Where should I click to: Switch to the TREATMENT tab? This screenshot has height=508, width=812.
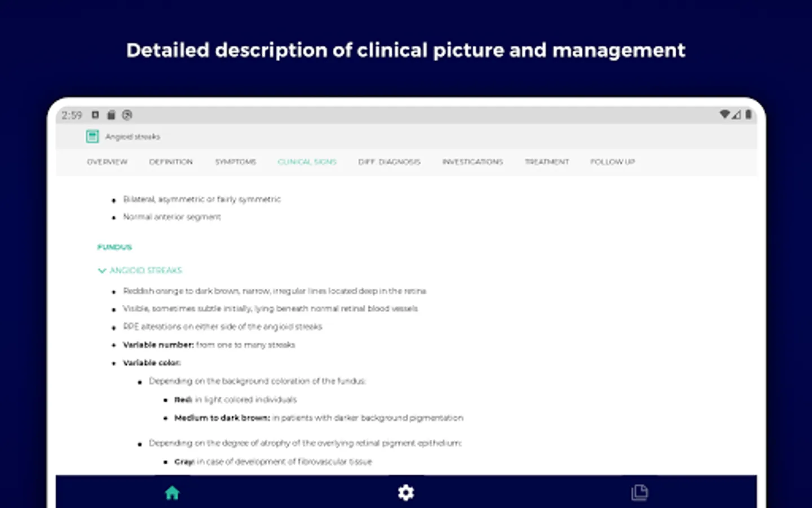547,162
